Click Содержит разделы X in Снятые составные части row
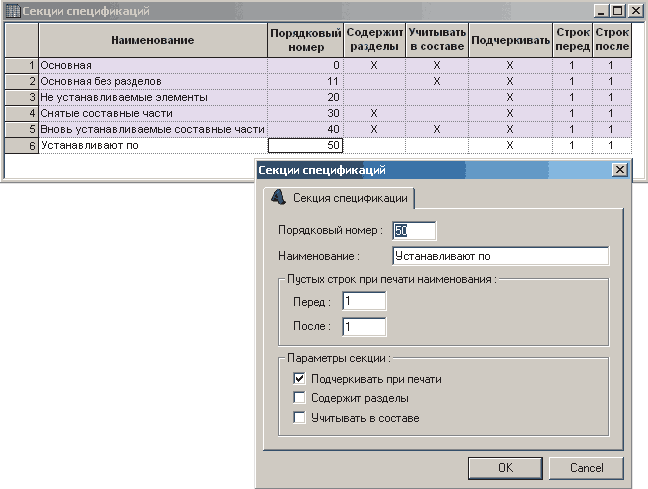 click(374, 113)
